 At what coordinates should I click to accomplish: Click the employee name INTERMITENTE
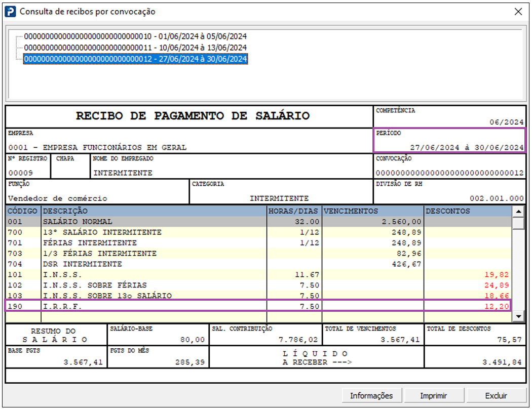click(x=123, y=173)
